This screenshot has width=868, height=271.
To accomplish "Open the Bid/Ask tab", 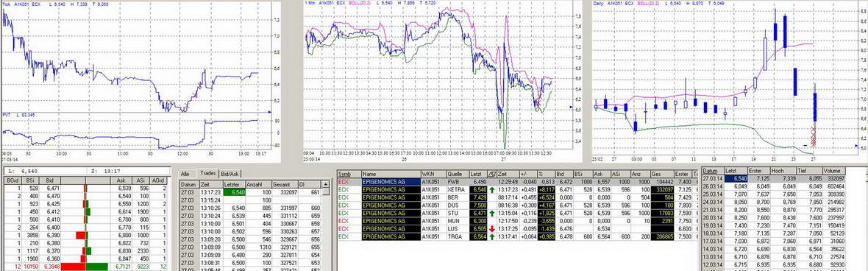I will [x=230, y=174].
